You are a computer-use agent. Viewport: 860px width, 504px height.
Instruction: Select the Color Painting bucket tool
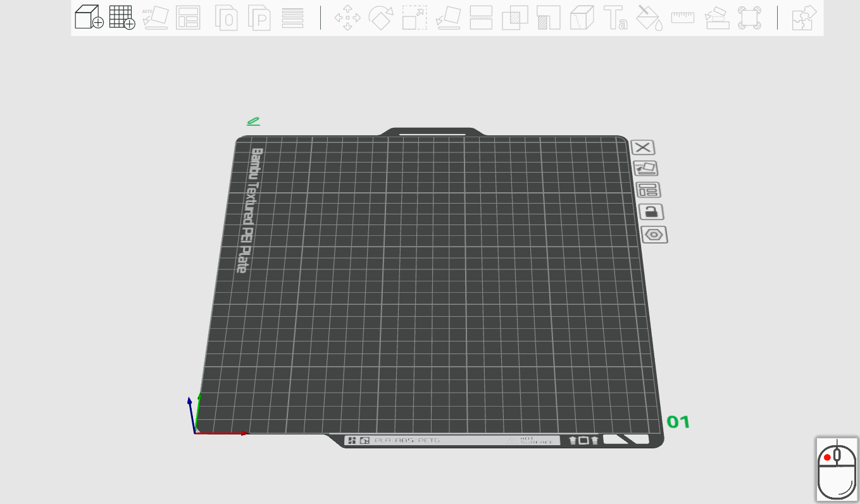[x=649, y=18]
